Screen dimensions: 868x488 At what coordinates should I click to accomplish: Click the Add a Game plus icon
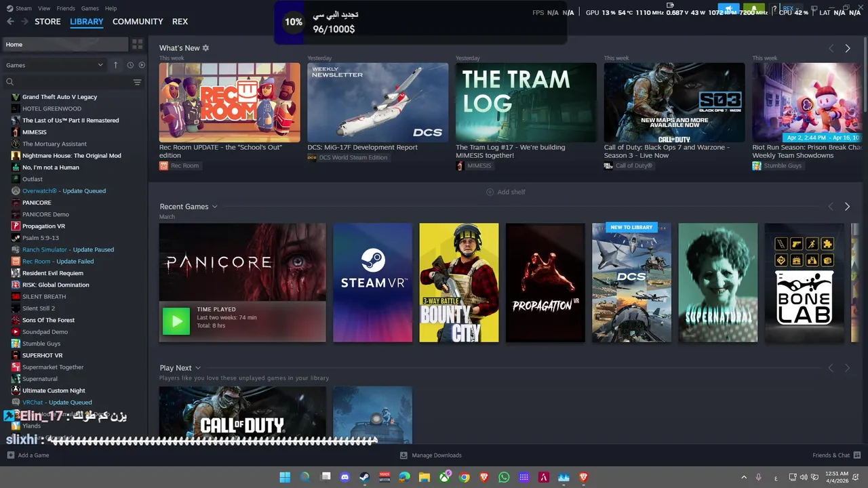point(10,455)
